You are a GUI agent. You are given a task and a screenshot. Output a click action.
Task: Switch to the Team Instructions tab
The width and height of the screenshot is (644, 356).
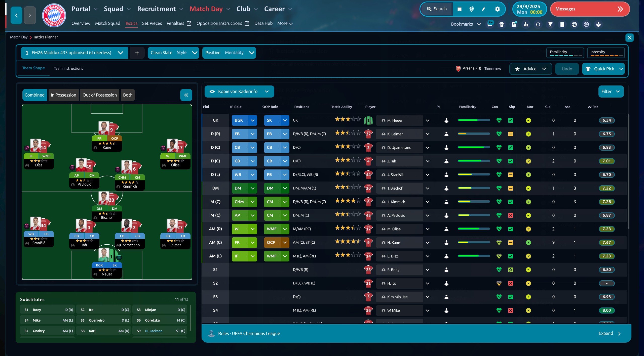point(68,68)
